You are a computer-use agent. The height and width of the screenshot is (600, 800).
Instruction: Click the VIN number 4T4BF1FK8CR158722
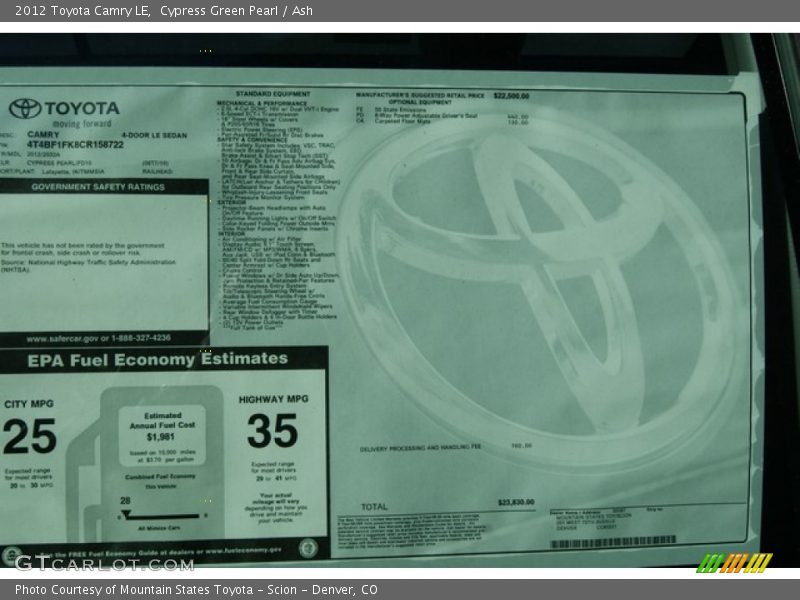(x=75, y=144)
